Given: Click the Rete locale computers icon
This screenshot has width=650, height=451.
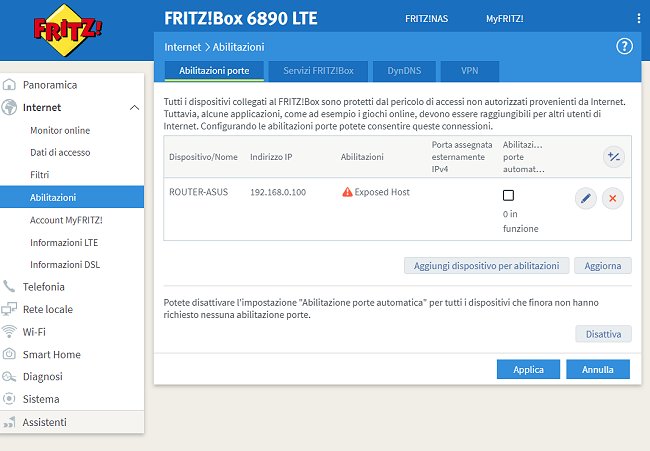Looking at the screenshot, I should click(x=9, y=309).
